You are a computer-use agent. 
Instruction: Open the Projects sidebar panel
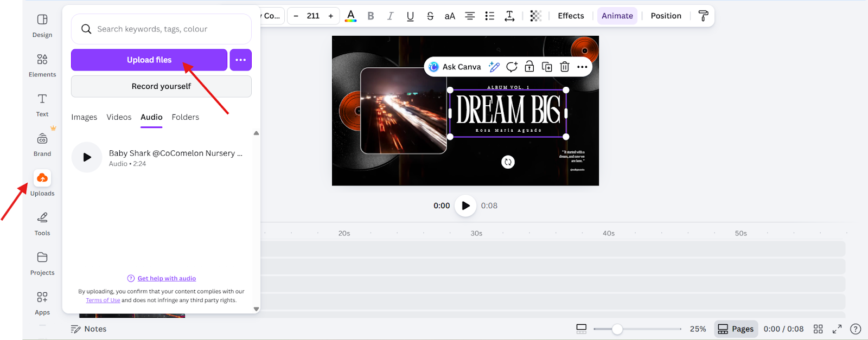42,264
